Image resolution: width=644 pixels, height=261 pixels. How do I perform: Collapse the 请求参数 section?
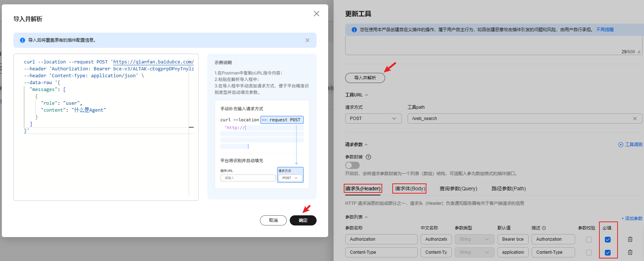[x=366, y=145]
